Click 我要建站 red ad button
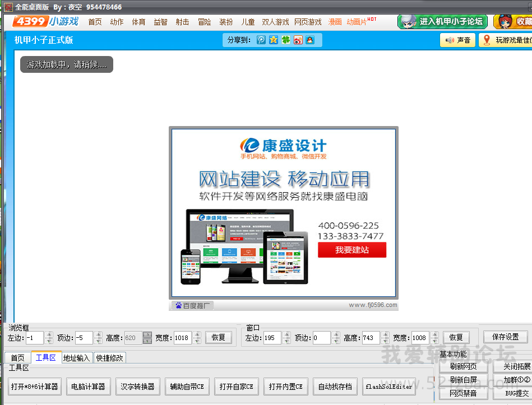Screen dimensions: 532x405 click(x=352, y=250)
